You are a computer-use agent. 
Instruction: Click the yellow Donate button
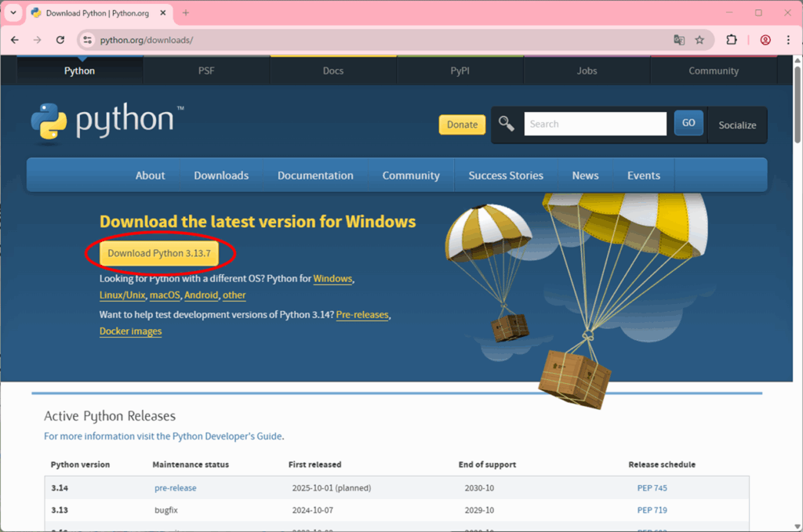point(462,125)
